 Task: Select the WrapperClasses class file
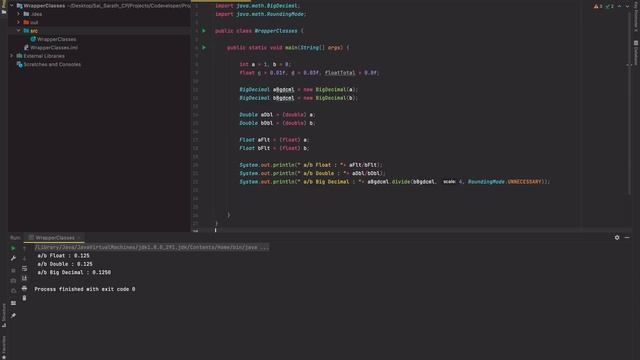pyautogui.click(x=53, y=39)
